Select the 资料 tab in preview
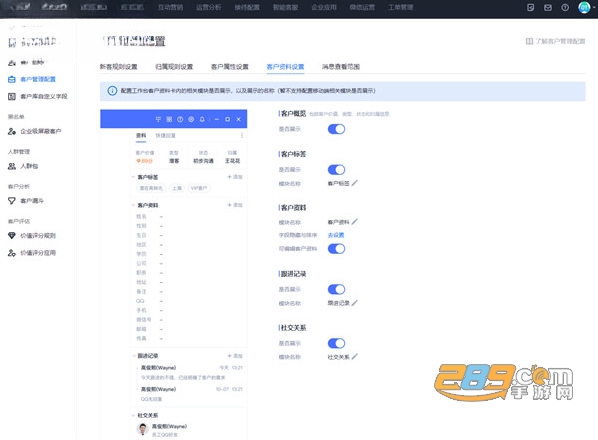Screen dimensions: 598x440 (141, 135)
